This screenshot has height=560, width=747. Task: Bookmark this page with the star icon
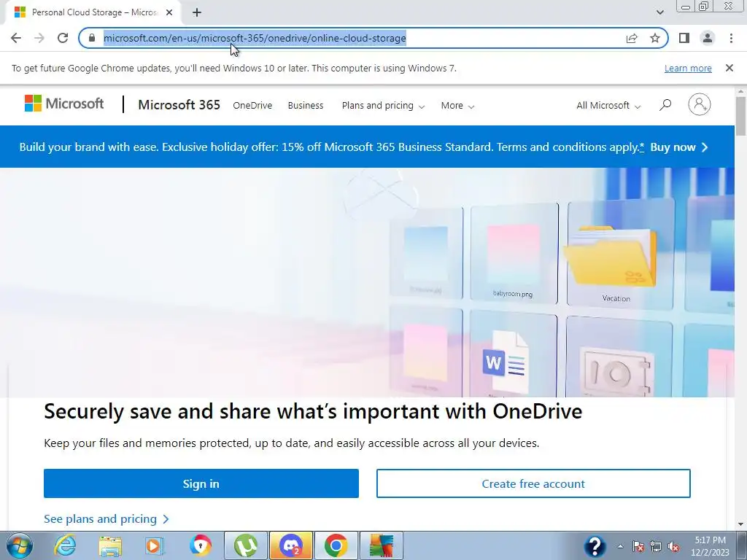coord(655,38)
